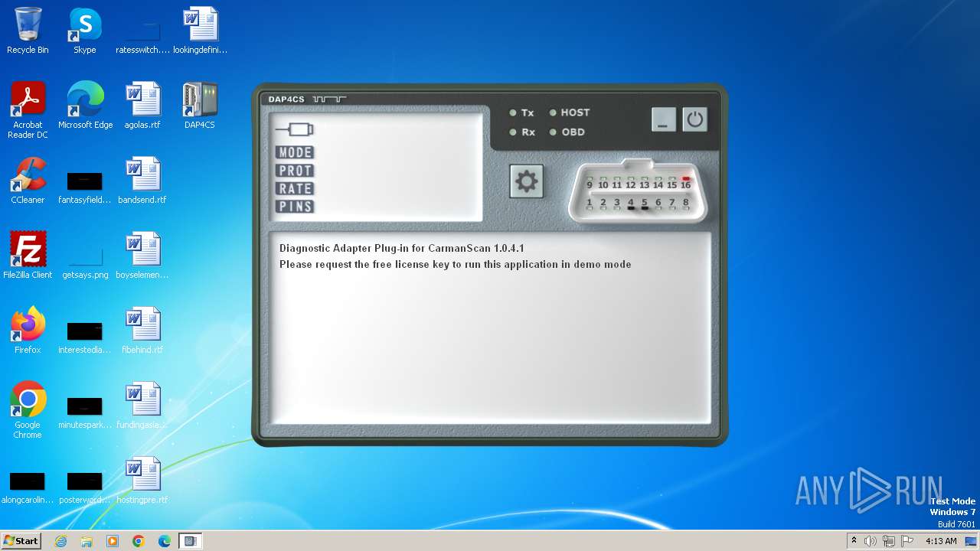Viewport: 980px width, 551px height.
Task: Open Windows Media Player from taskbar
Action: [113, 541]
